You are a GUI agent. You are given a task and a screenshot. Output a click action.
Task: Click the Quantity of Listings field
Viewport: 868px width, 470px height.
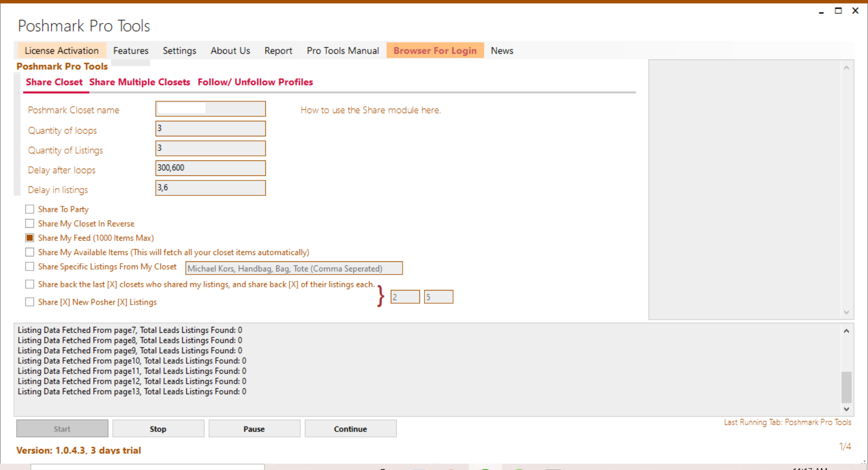pyautogui.click(x=210, y=148)
